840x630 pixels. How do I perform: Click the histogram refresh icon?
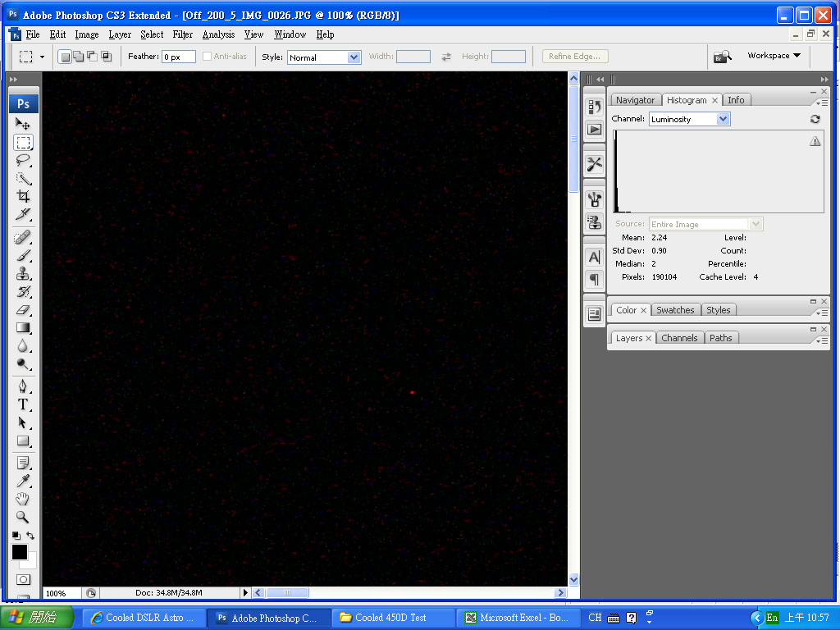[815, 119]
